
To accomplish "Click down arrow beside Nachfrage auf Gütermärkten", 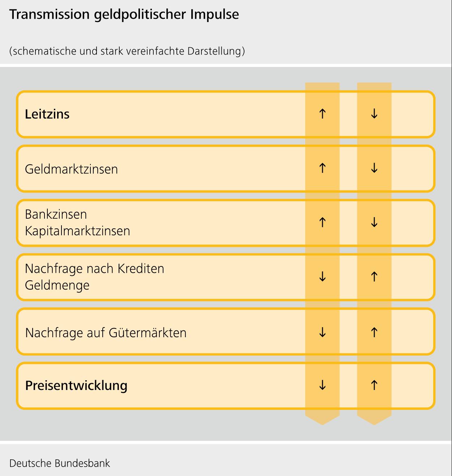I will point(322,332).
